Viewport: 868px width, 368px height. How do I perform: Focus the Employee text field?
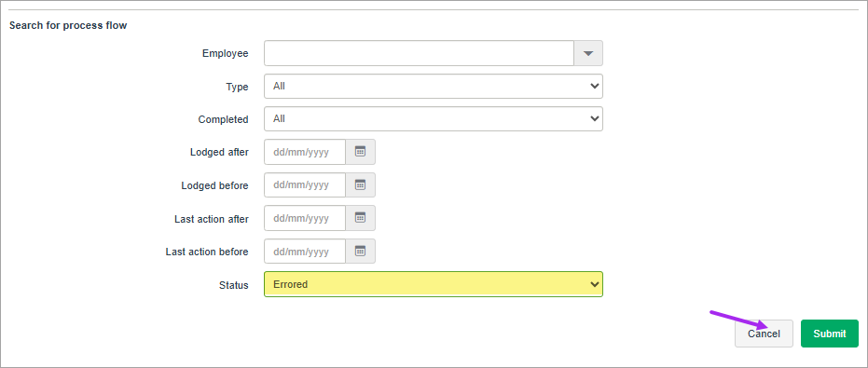(x=419, y=53)
